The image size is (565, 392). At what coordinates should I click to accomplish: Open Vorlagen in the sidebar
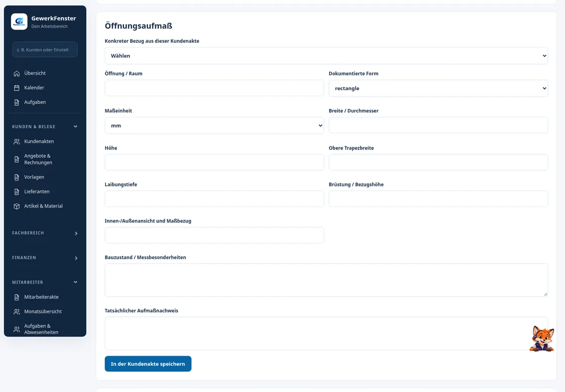pos(45,177)
